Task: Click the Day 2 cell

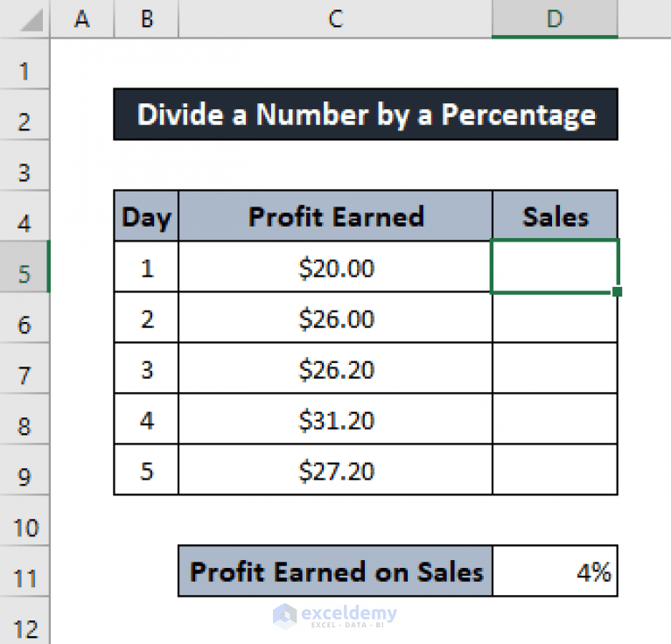Action: click(x=146, y=317)
